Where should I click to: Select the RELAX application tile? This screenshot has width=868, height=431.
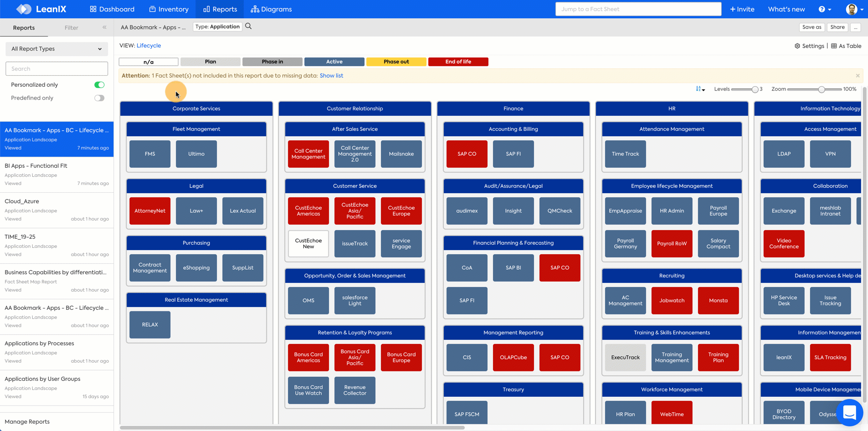pyautogui.click(x=150, y=325)
